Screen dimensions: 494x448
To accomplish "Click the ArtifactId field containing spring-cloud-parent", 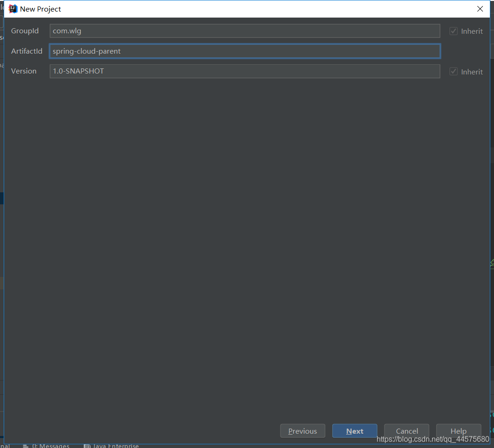I will [245, 51].
